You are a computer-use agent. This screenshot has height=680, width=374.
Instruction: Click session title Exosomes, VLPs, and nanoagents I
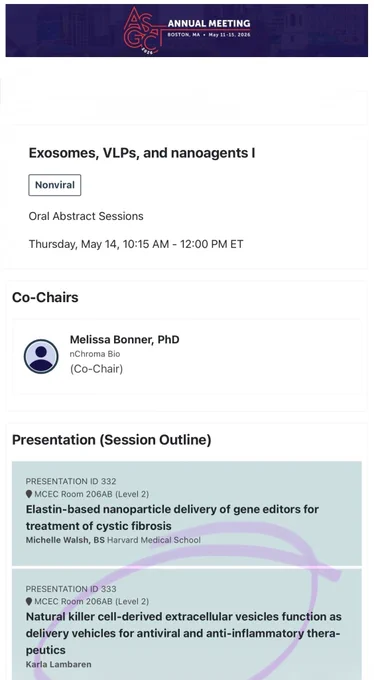click(142, 153)
